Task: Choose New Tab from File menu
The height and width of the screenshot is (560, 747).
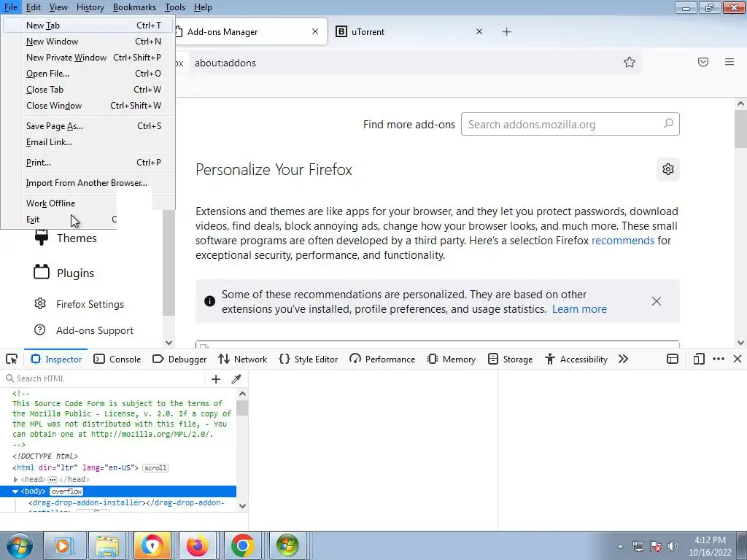Action: [88, 26]
